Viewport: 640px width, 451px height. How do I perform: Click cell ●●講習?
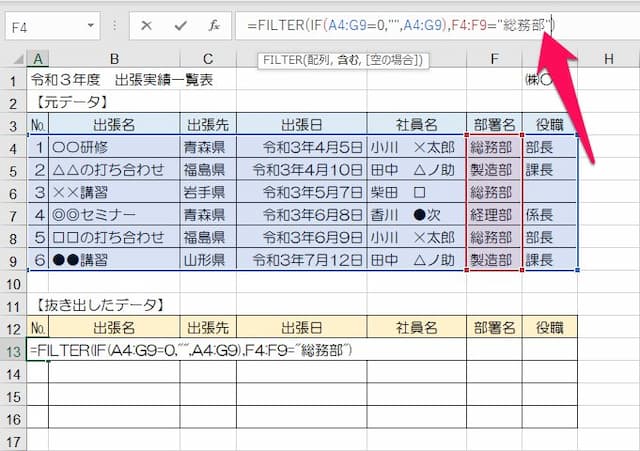point(114,260)
